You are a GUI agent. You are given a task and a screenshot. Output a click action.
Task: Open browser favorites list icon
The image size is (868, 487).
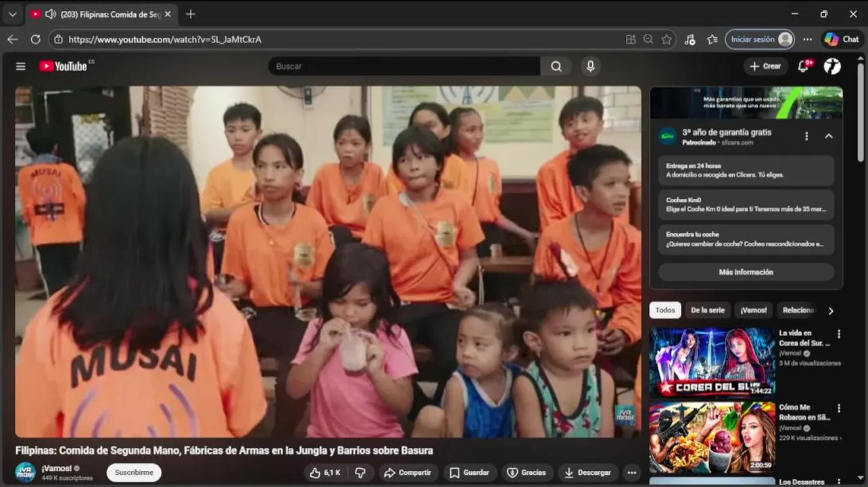tap(712, 39)
